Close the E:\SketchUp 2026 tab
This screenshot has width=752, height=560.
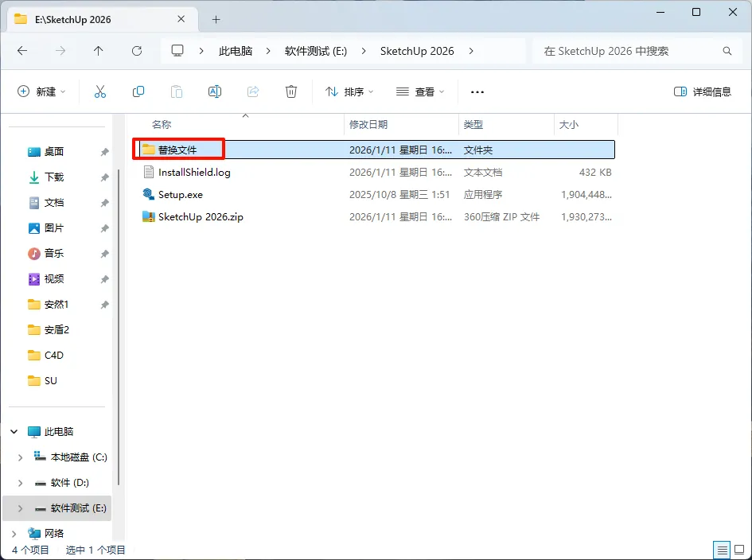181,19
